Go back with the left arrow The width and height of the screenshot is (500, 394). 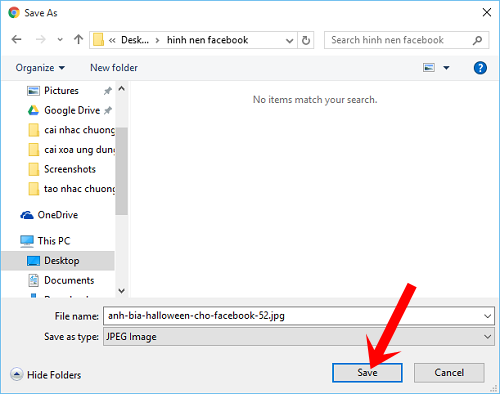(16, 40)
